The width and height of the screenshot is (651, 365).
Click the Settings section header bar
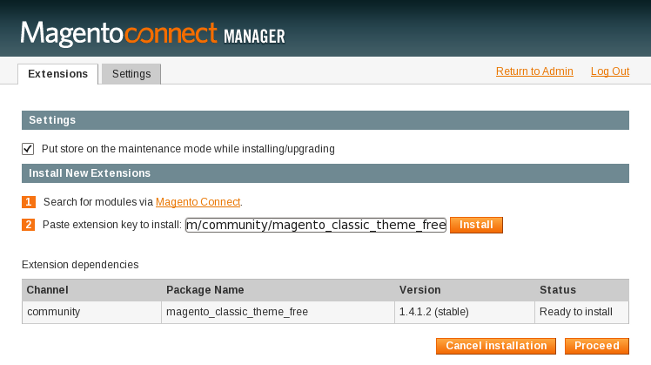click(x=326, y=120)
